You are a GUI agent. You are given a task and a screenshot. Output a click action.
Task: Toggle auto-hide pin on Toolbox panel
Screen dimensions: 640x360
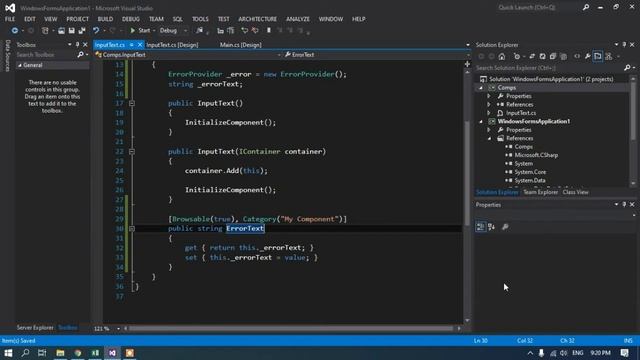77,45
